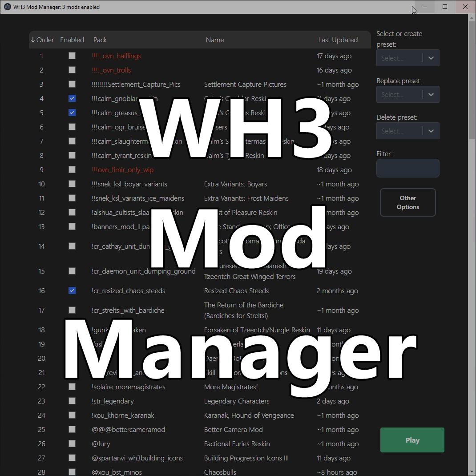Click the Resized Chaos Steeds name

(236, 291)
